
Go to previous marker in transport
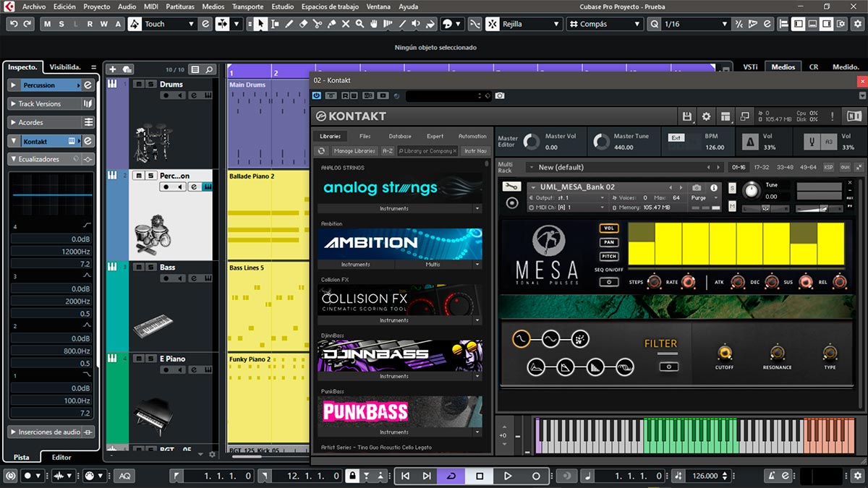pyautogui.click(x=405, y=476)
